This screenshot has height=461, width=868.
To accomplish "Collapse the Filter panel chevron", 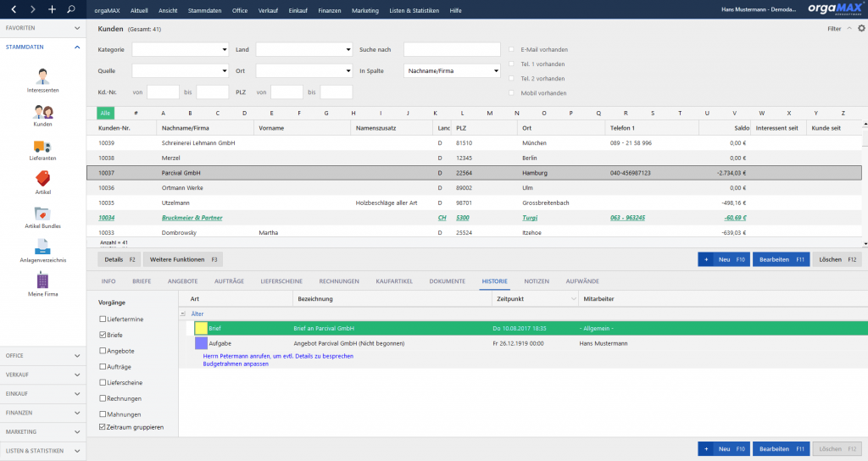I will [x=849, y=28].
